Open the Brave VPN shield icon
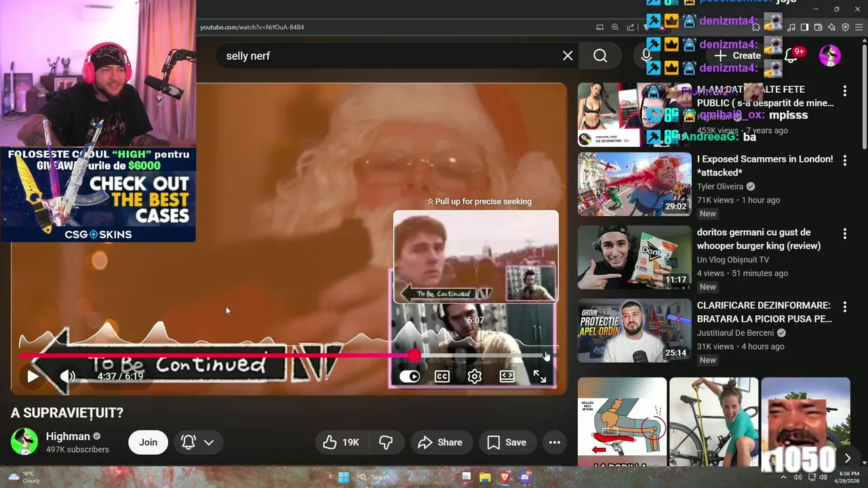The image size is (868, 488). pyautogui.click(x=846, y=27)
